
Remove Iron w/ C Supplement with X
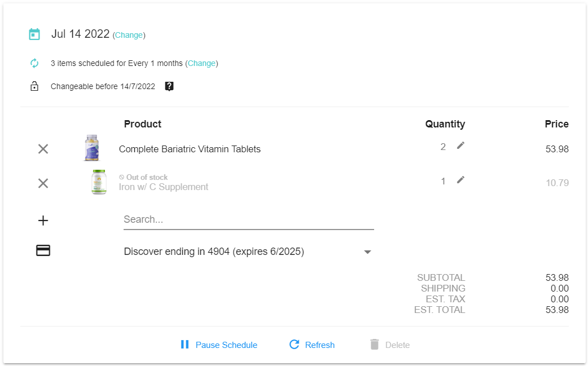click(x=43, y=183)
